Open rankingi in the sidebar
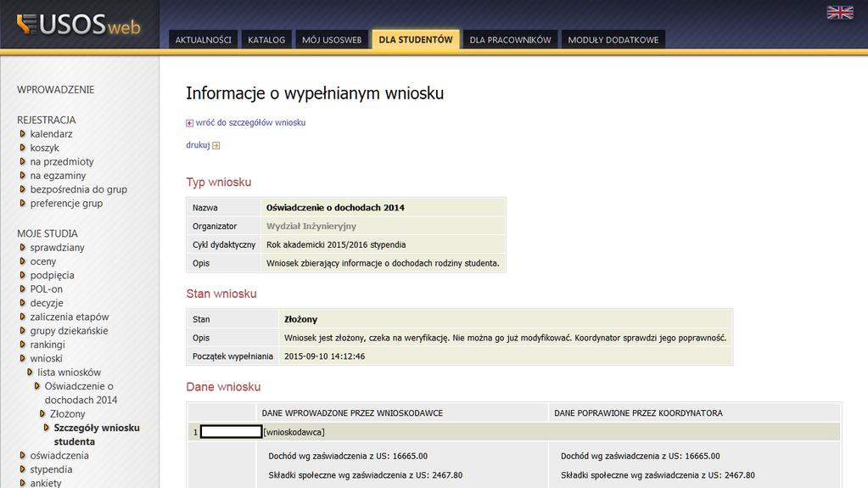The height and width of the screenshot is (488, 868). (48, 345)
